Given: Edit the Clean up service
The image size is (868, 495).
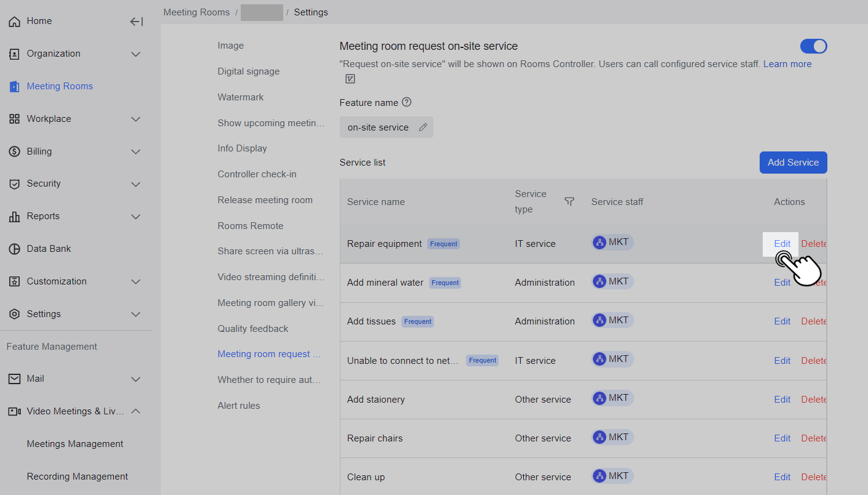Looking at the screenshot, I should click(782, 477).
